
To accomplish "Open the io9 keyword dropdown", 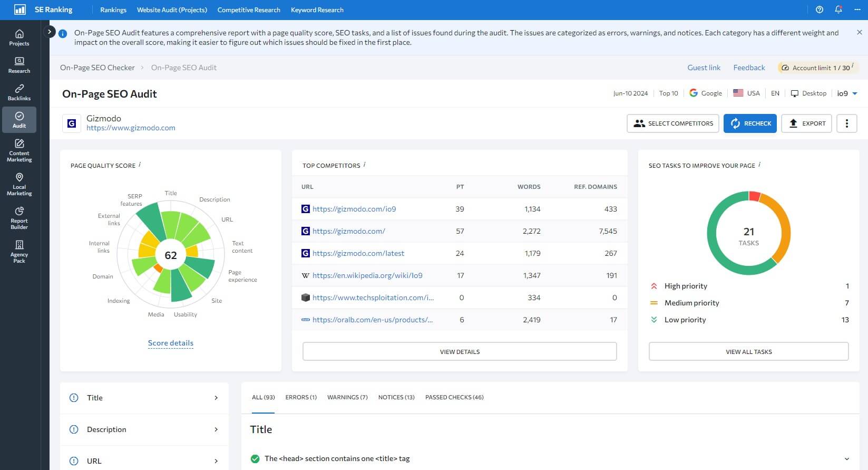I will pos(847,93).
